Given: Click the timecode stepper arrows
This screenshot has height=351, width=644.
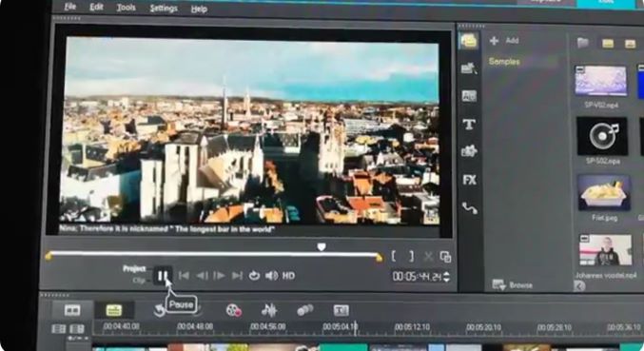Looking at the screenshot, I should tap(446, 276).
